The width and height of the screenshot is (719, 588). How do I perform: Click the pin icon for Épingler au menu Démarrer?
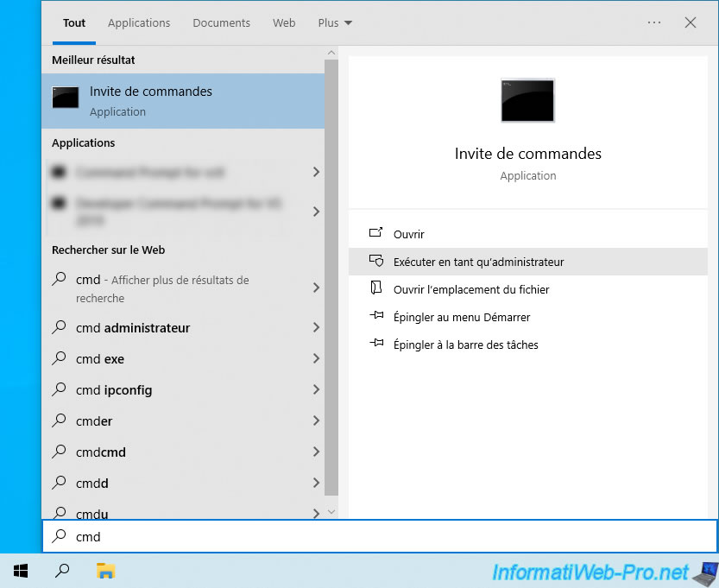point(376,315)
